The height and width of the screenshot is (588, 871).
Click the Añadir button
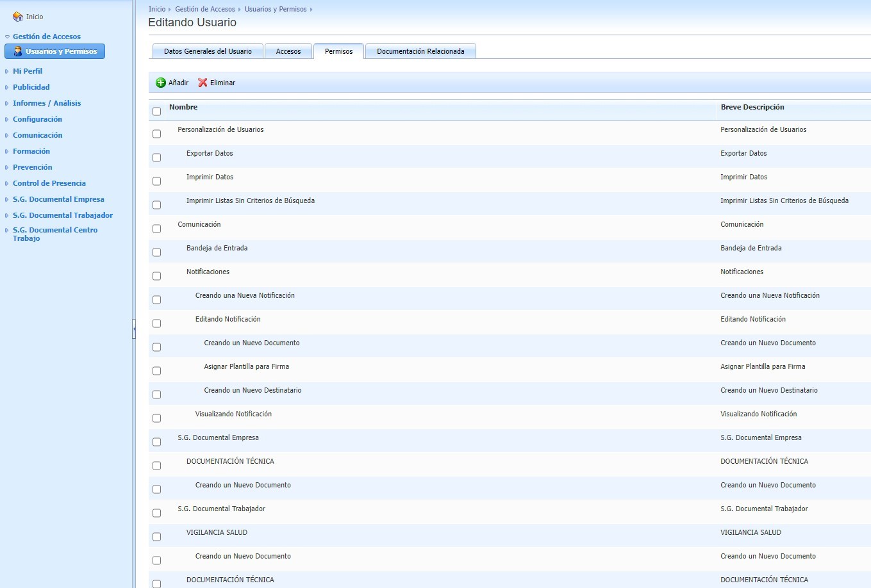(x=172, y=83)
